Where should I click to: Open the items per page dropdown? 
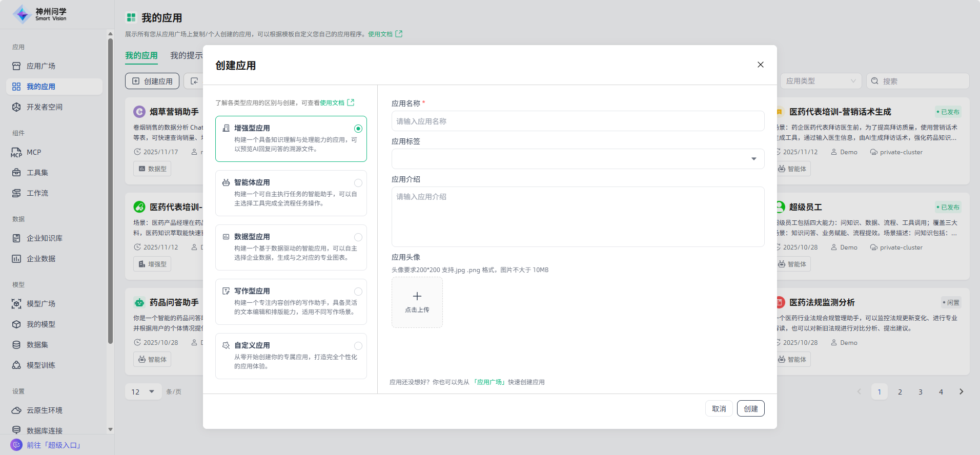coord(143,392)
